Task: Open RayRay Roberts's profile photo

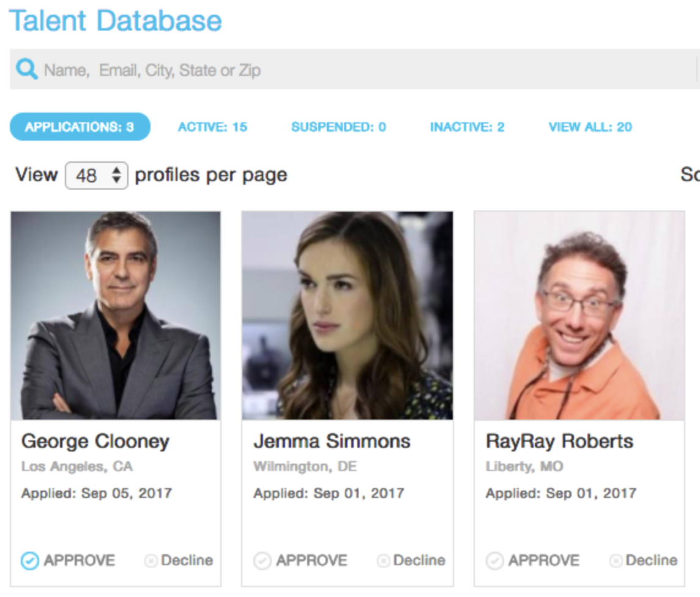Action: tap(579, 315)
